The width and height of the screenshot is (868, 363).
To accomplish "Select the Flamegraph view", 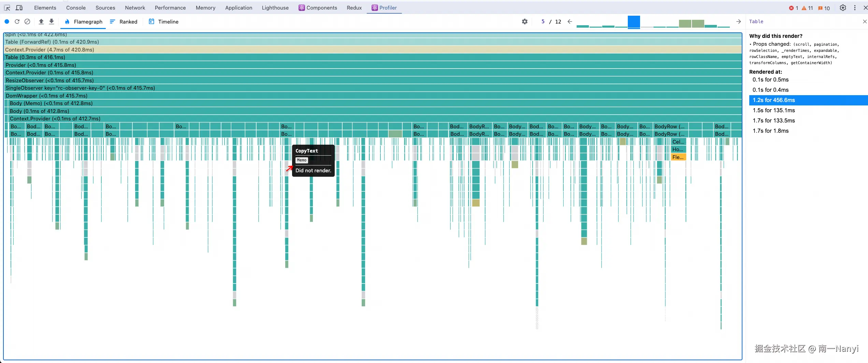I will click(83, 22).
